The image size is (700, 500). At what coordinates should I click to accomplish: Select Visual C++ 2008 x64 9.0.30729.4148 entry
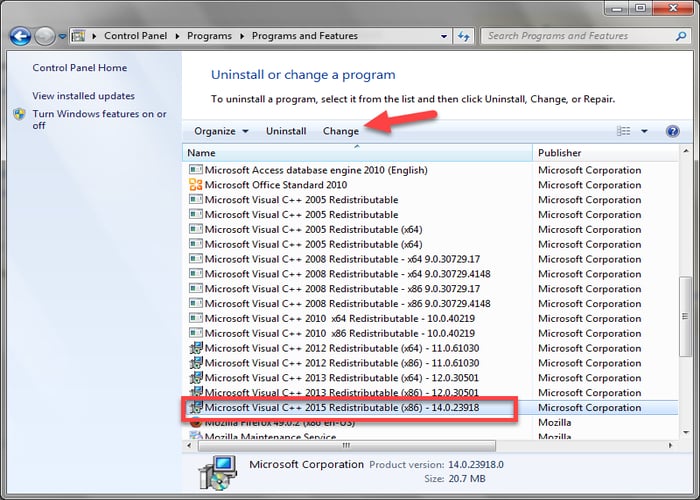[347, 274]
